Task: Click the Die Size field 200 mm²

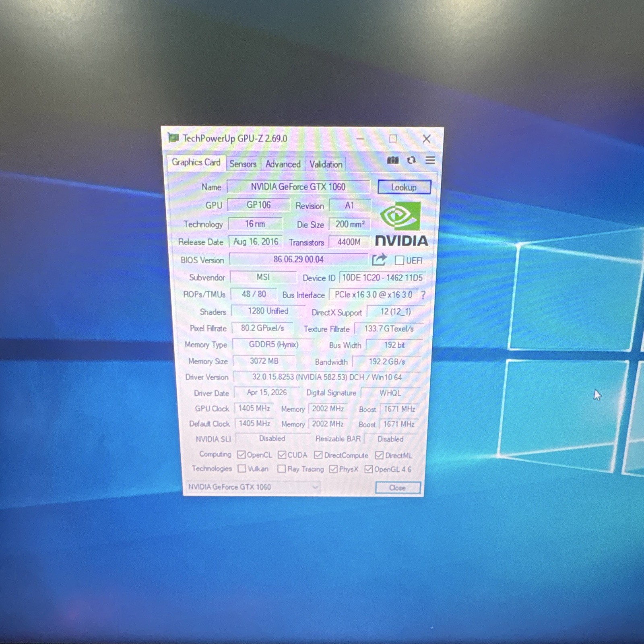Action: (350, 224)
